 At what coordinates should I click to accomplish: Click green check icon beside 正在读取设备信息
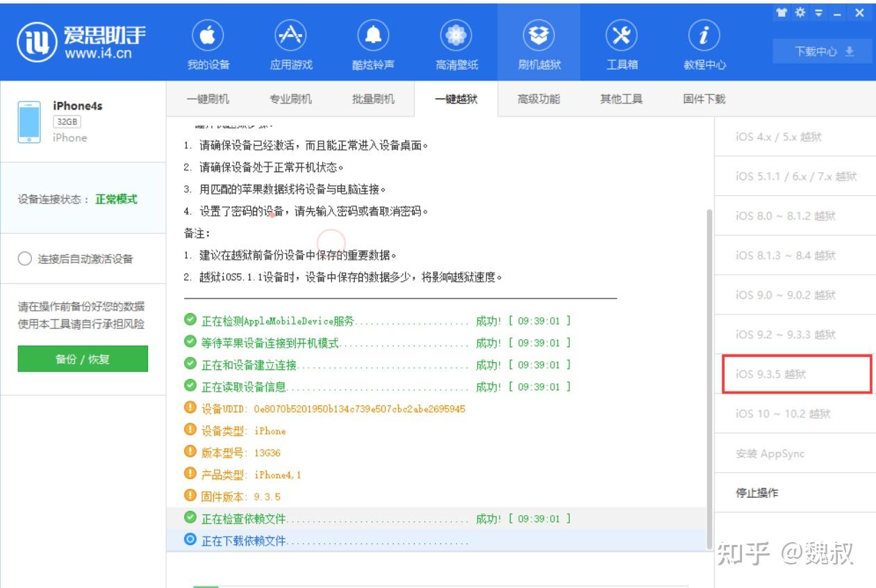tap(190, 386)
